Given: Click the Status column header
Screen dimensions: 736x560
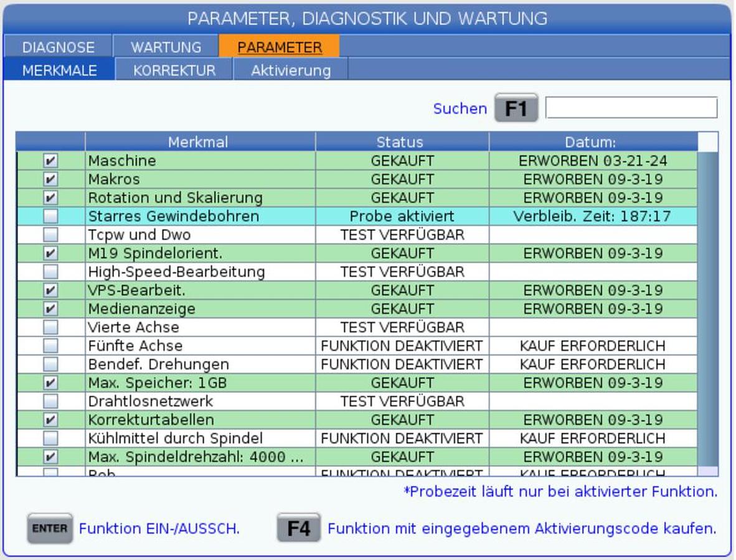Looking at the screenshot, I should pos(402,142).
